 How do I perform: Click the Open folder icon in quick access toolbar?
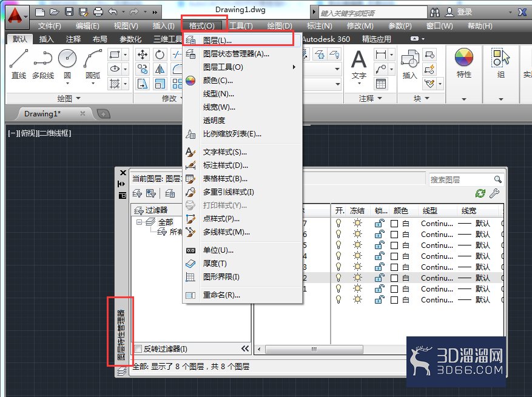(x=55, y=12)
